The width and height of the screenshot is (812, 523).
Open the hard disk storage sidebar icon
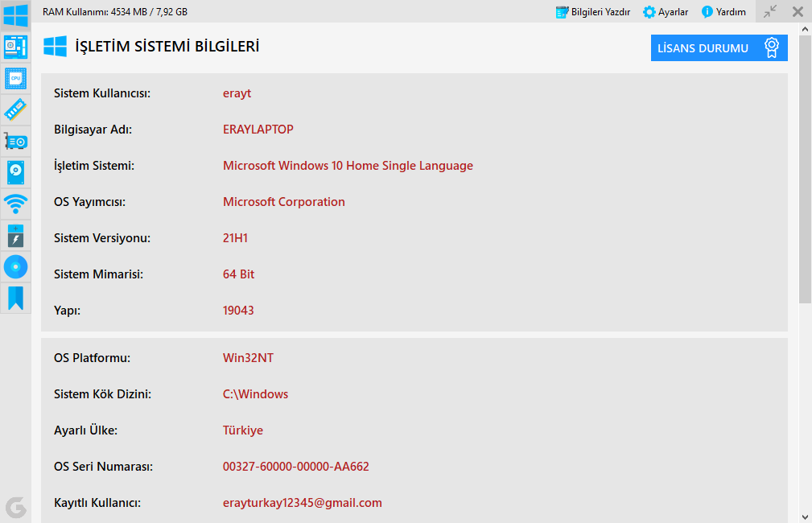point(15,172)
